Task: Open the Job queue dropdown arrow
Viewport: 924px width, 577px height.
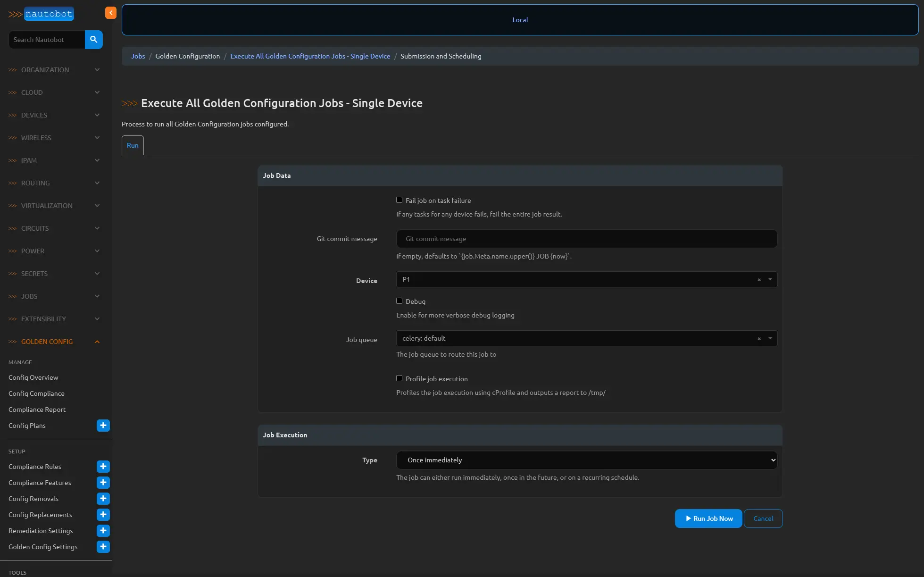Action: pos(770,338)
